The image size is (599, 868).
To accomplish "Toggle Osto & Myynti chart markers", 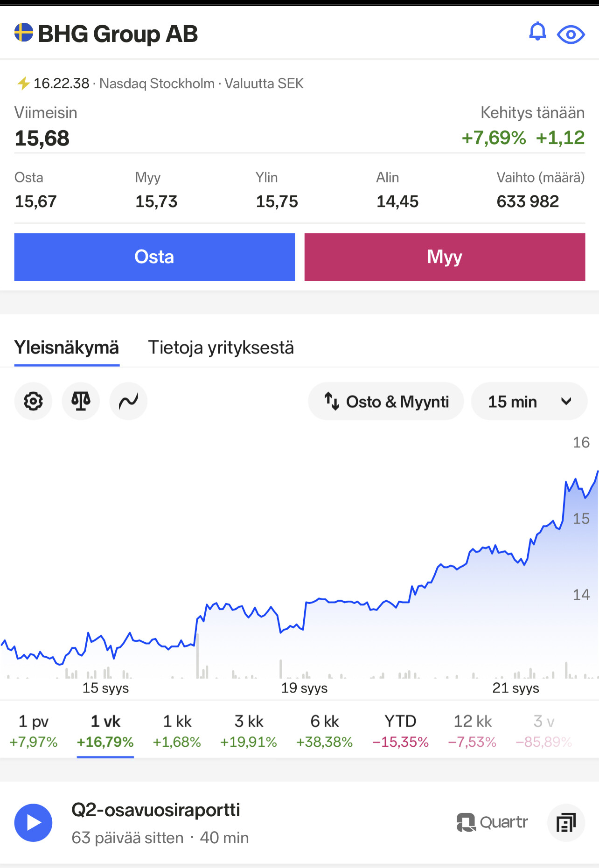I will coord(386,401).
